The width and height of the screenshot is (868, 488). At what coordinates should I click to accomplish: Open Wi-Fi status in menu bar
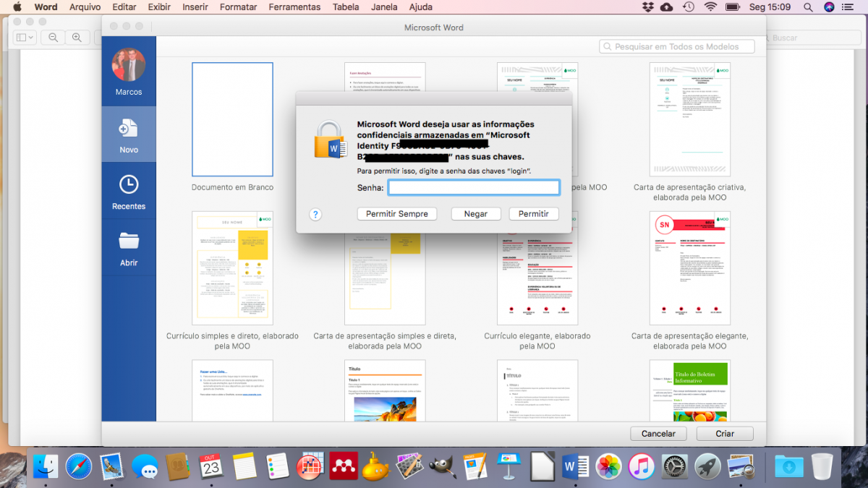coord(710,7)
